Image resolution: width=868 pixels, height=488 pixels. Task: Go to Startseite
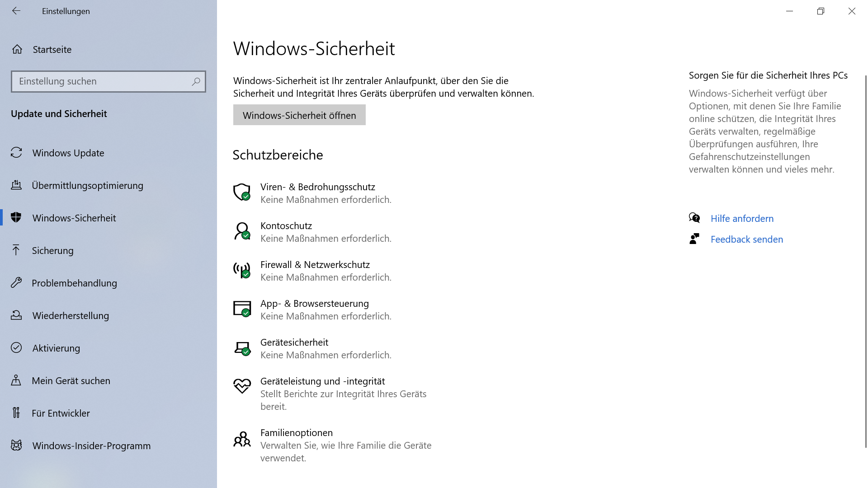tap(108, 49)
